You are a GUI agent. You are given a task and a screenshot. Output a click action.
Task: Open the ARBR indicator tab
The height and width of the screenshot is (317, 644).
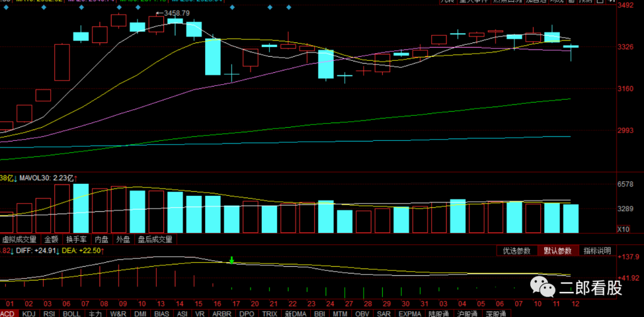pos(223,313)
